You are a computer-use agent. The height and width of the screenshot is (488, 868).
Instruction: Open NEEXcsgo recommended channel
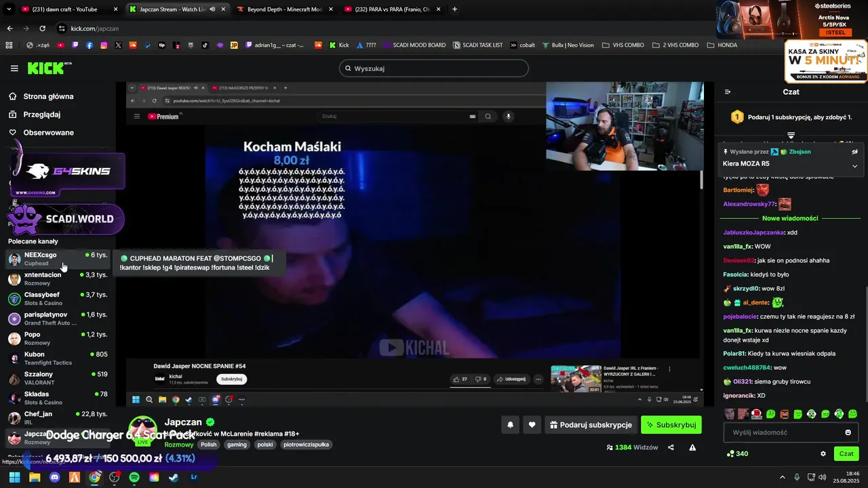pos(58,259)
